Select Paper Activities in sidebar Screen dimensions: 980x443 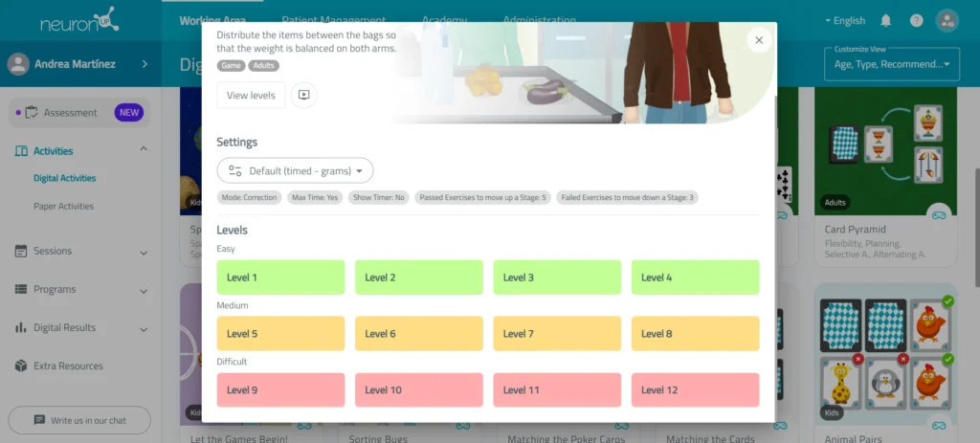coord(64,207)
